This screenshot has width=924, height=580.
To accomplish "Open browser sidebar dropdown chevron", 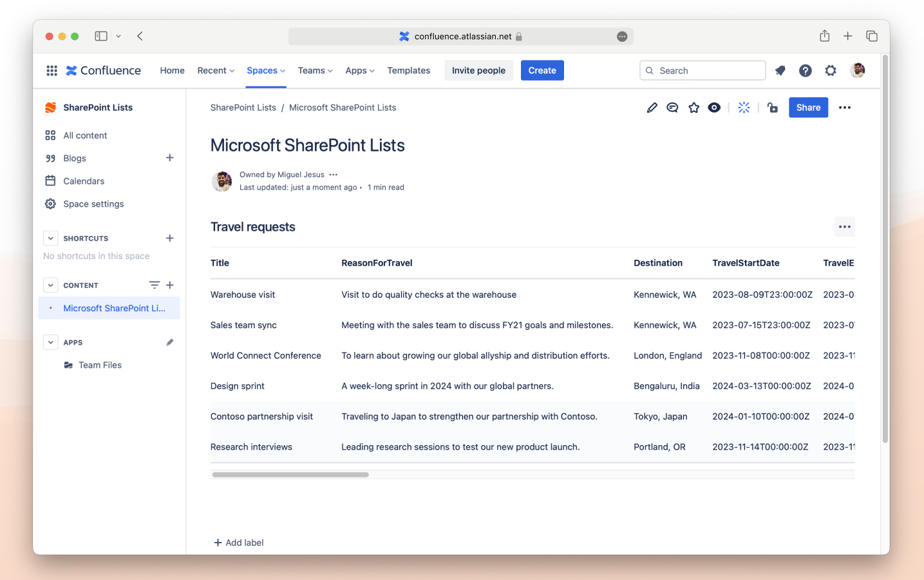I will pos(118,37).
